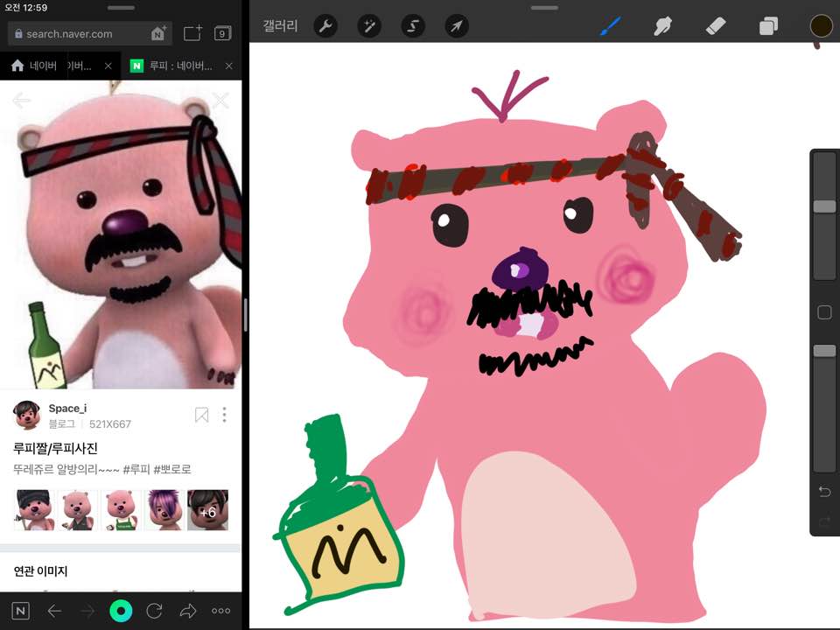Open the Layers panel
The height and width of the screenshot is (630, 840).
[x=768, y=26]
